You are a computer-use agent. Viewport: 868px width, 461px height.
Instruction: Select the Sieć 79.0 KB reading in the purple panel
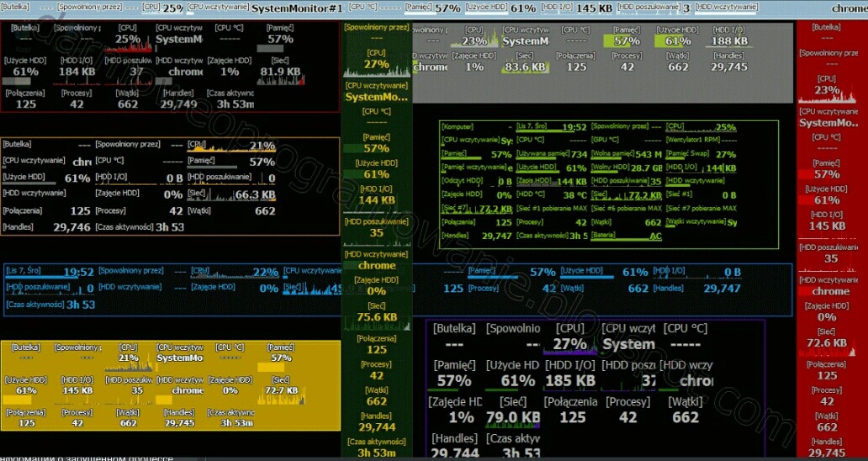click(512, 416)
